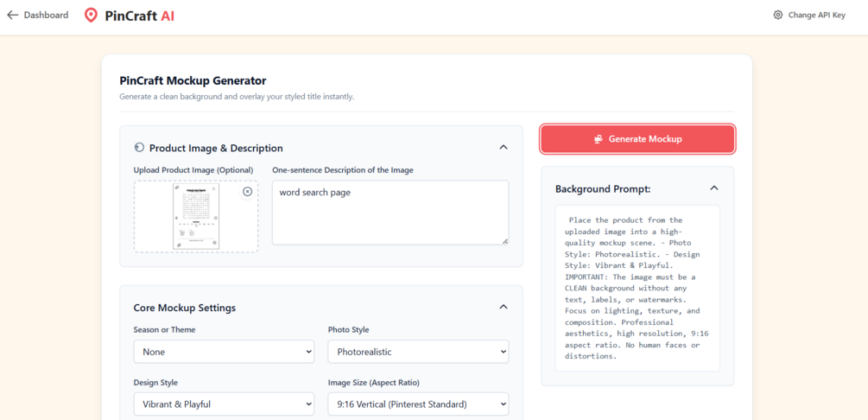The height and width of the screenshot is (420, 868).
Task: Click inside the Background Prompt text box
Action: click(637, 288)
